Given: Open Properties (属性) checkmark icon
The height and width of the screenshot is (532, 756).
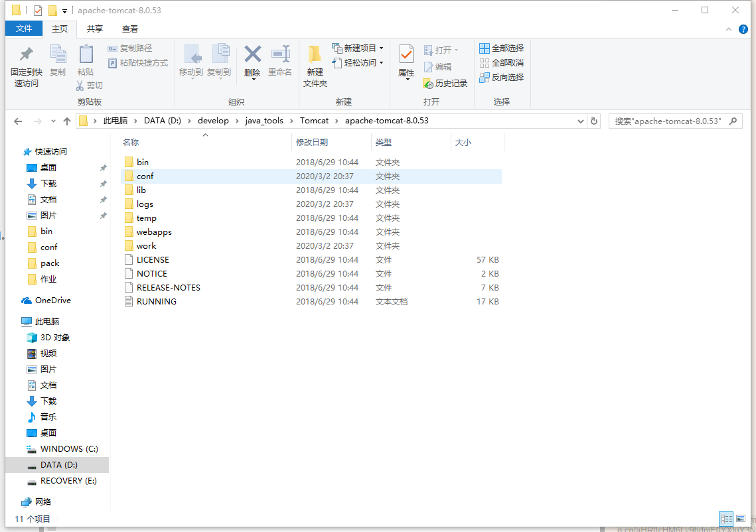Looking at the screenshot, I should pos(406,54).
